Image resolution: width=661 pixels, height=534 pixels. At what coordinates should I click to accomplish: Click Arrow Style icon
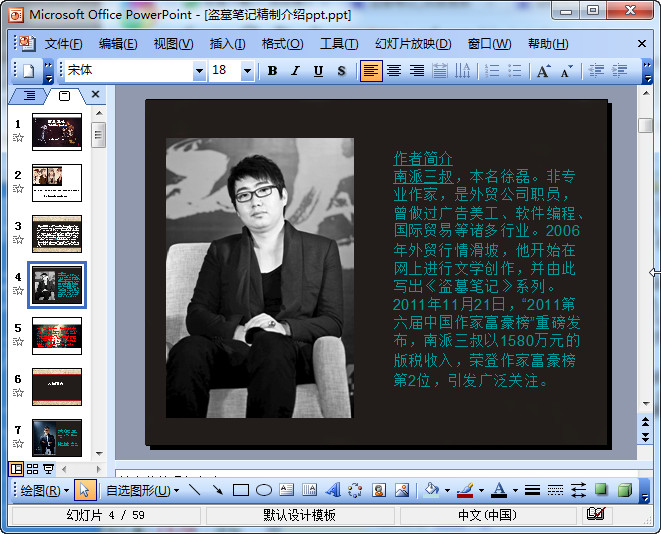(578, 490)
